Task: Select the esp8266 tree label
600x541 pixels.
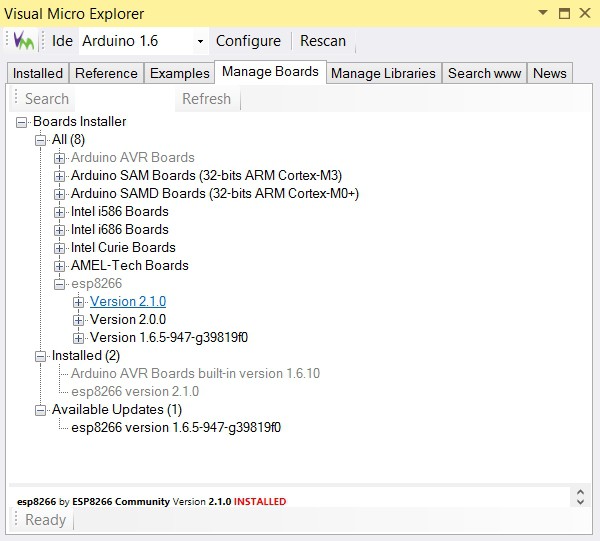Action: coord(96,283)
